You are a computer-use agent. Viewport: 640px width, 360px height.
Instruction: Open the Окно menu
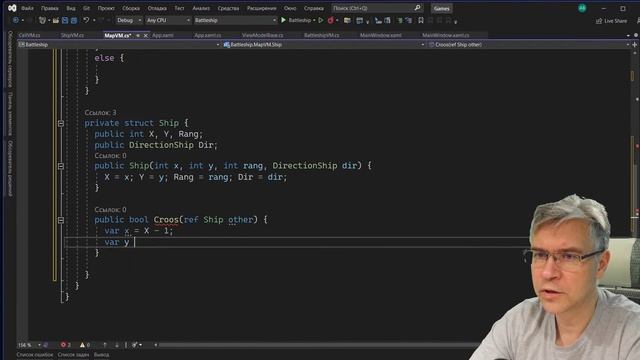(290, 8)
